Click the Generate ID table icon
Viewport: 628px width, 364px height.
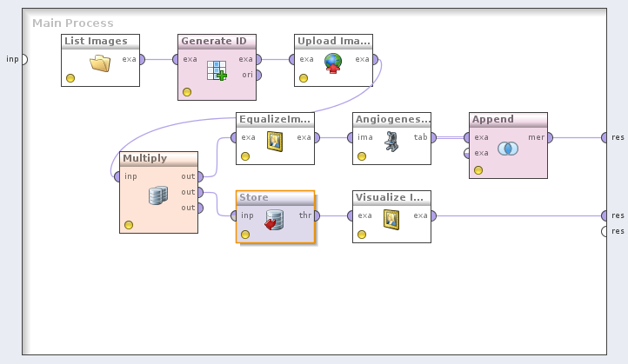tap(217, 70)
